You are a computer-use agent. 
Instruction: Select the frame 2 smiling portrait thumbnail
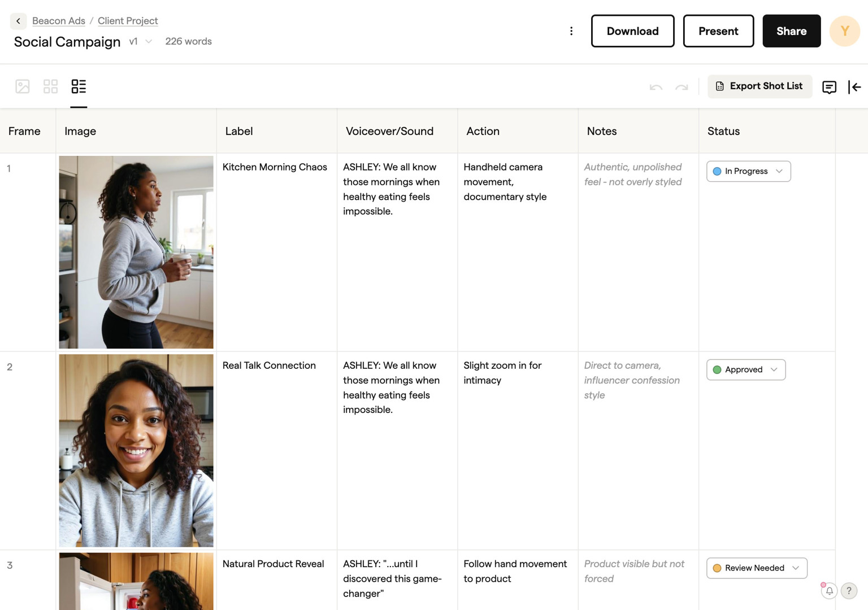point(136,450)
